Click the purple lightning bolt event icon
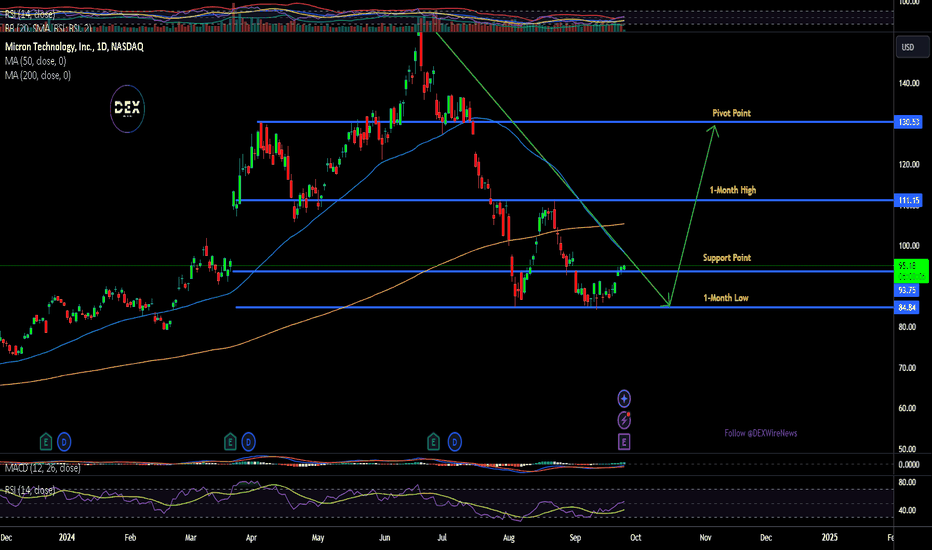This screenshot has height=550, width=932. pos(624,420)
